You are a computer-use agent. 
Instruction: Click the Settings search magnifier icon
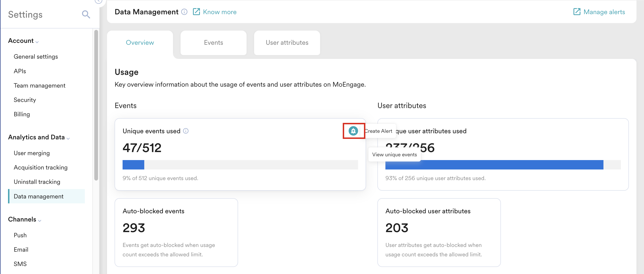[x=86, y=14]
